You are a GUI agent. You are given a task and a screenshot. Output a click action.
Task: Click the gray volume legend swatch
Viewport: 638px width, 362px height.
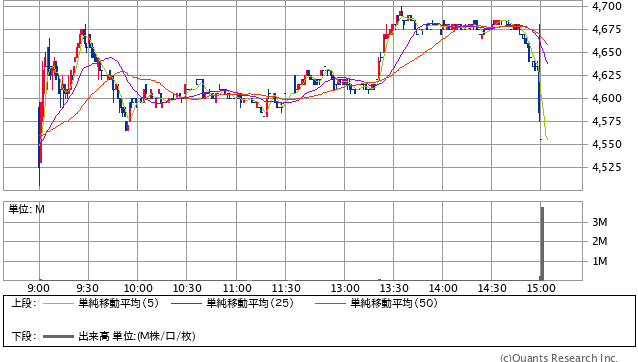58,336
